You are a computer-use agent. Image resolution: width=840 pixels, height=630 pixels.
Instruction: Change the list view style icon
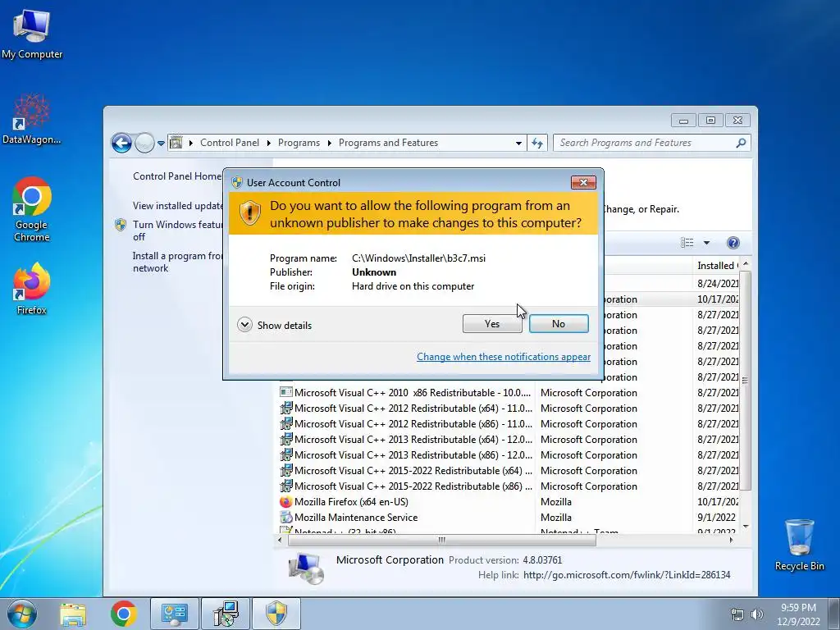coord(687,243)
